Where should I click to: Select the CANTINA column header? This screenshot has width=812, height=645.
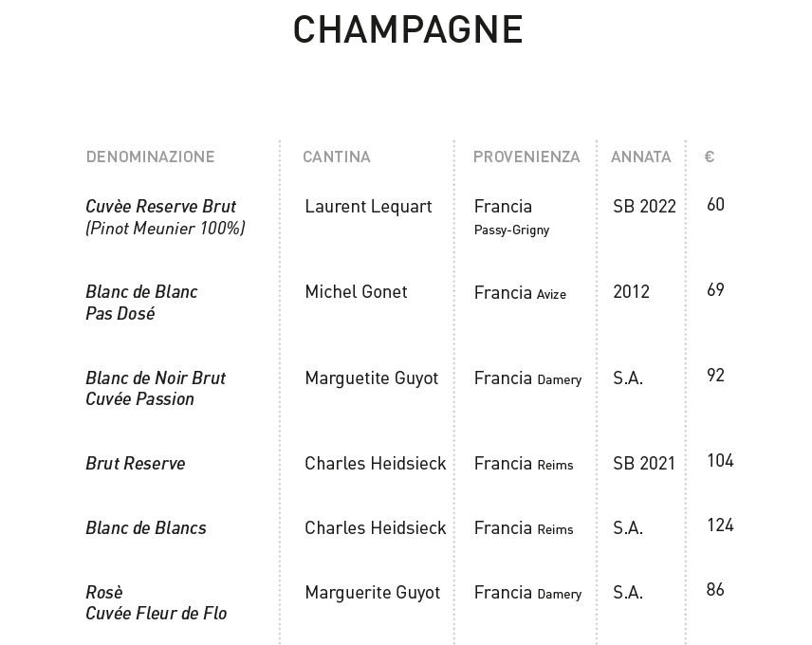[x=337, y=157]
